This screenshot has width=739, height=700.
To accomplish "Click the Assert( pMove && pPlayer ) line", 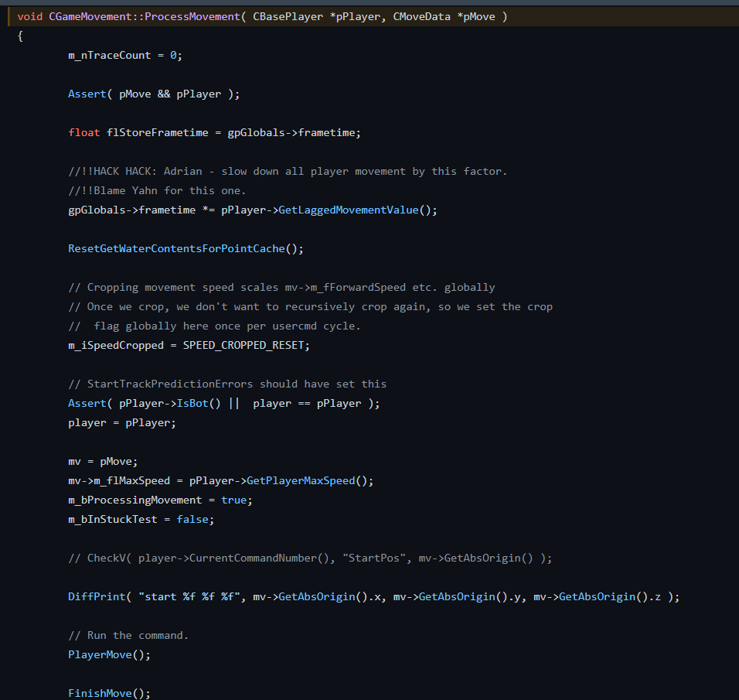I will (x=154, y=94).
